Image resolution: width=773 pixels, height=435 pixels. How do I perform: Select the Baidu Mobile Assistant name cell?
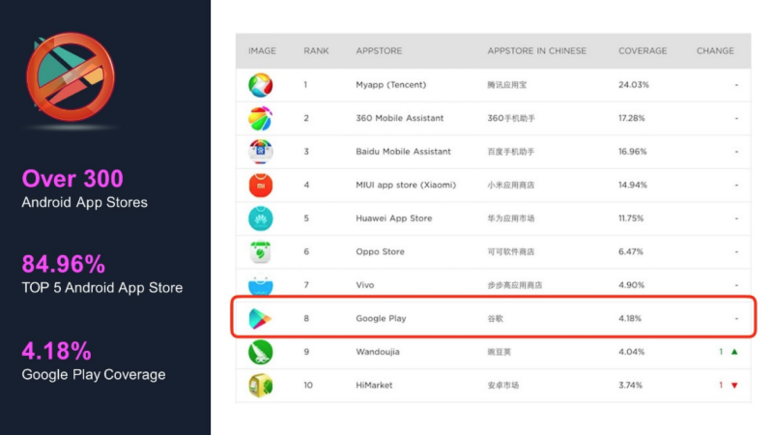click(x=403, y=151)
